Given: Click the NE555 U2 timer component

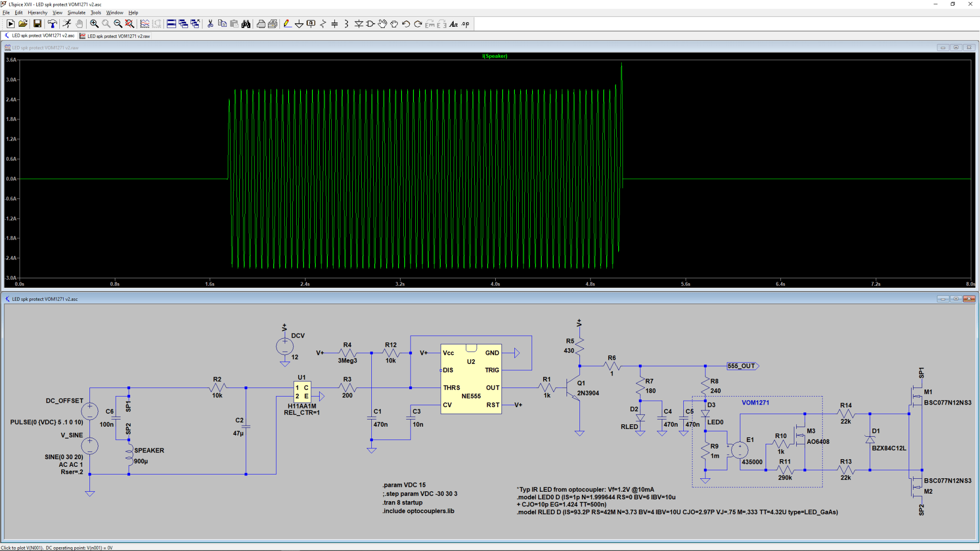Looking at the screenshot, I should (x=471, y=379).
